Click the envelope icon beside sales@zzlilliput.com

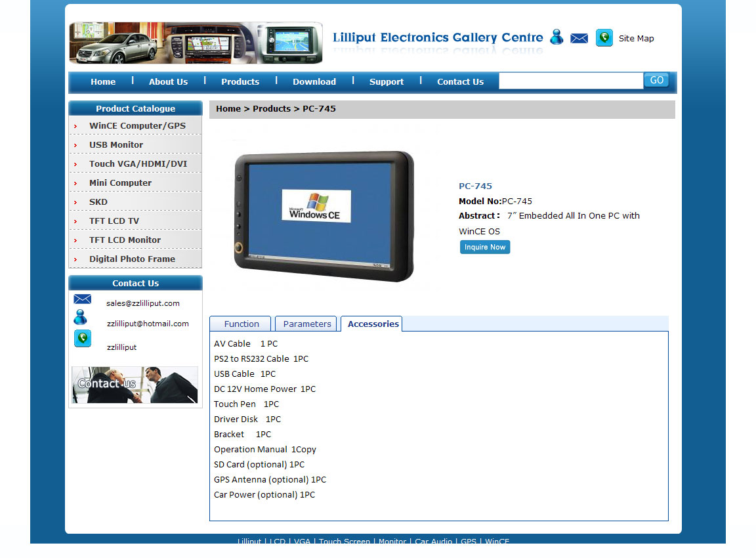click(x=83, y=299)
